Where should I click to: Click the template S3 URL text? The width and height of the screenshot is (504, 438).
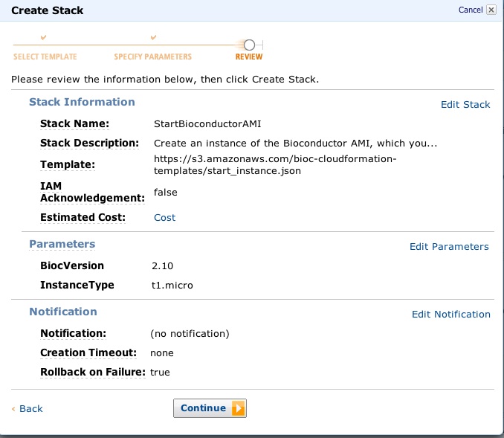coord(275,165)
